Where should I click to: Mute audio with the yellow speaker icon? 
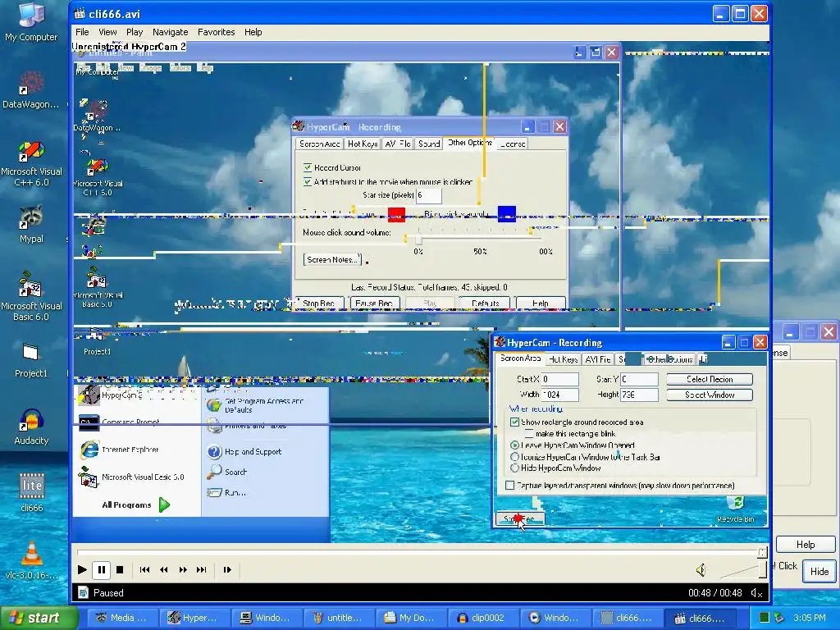[x=701, y=571]
